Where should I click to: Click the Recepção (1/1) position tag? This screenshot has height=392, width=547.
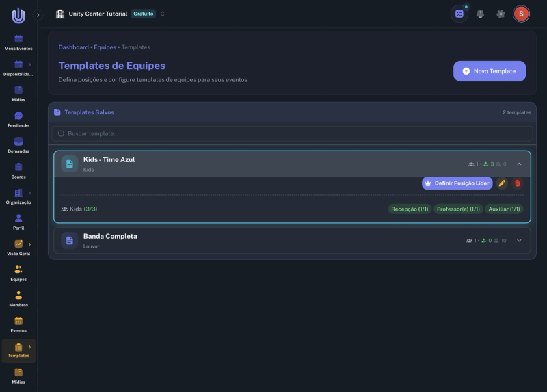410,209
